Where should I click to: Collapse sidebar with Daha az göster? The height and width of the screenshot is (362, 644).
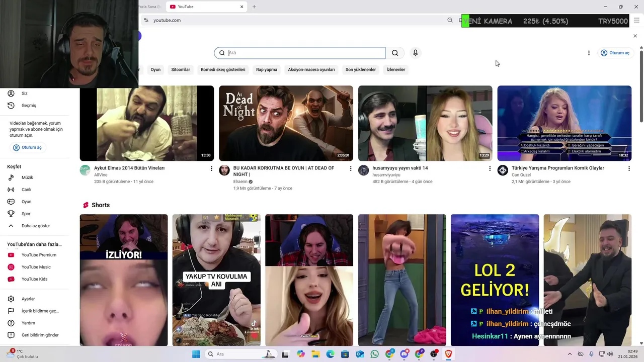35,226
